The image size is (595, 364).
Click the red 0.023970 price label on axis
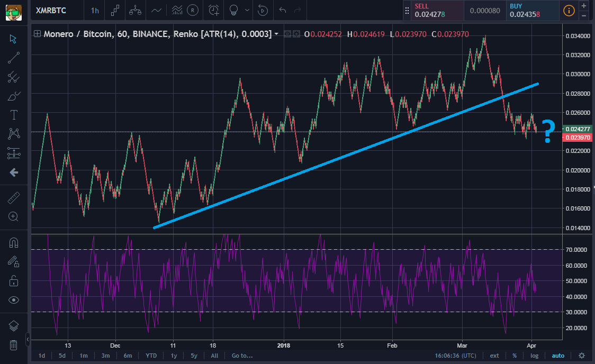click(x=577, y=138)
